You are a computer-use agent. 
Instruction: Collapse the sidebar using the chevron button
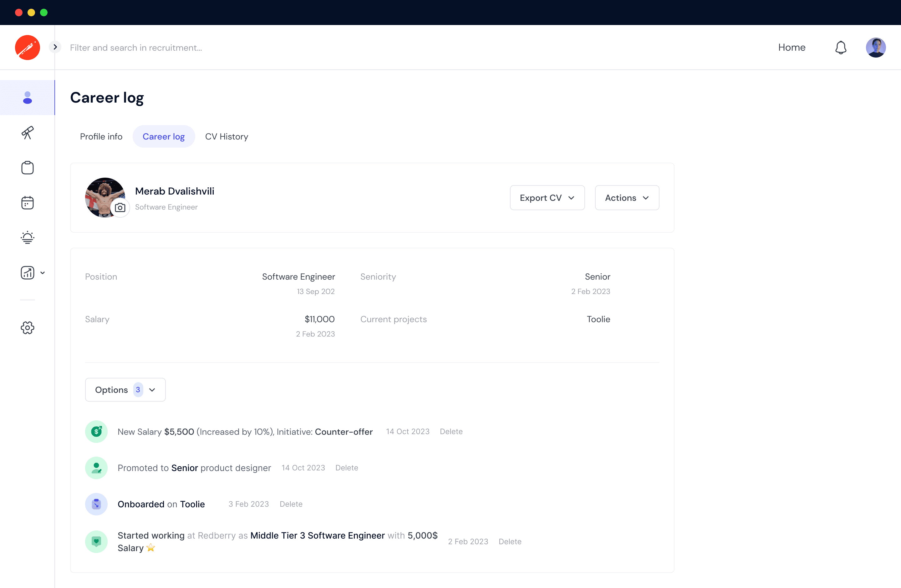pyautogui.click(x=55, y=47)
